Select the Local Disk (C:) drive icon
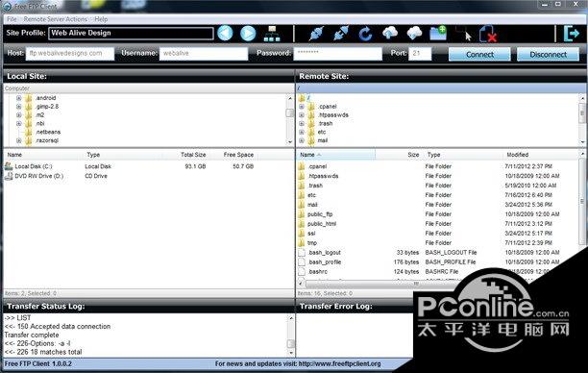 [9, 166]
